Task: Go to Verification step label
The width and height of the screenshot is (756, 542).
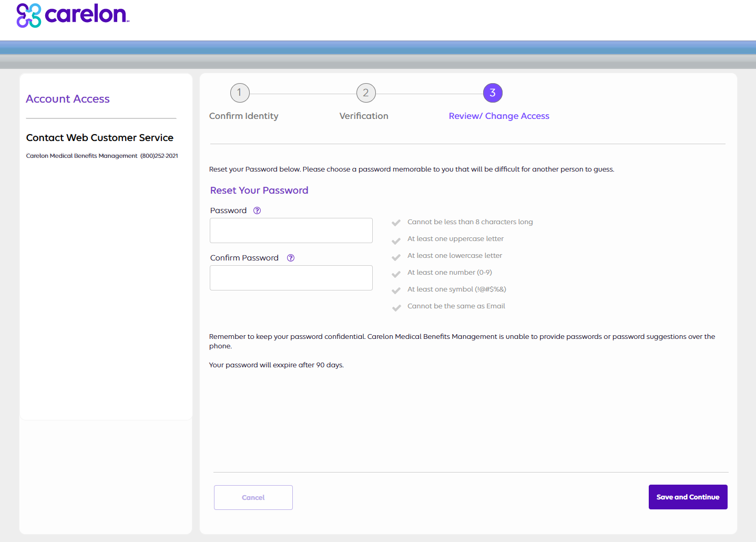Action: pos(364,116)
